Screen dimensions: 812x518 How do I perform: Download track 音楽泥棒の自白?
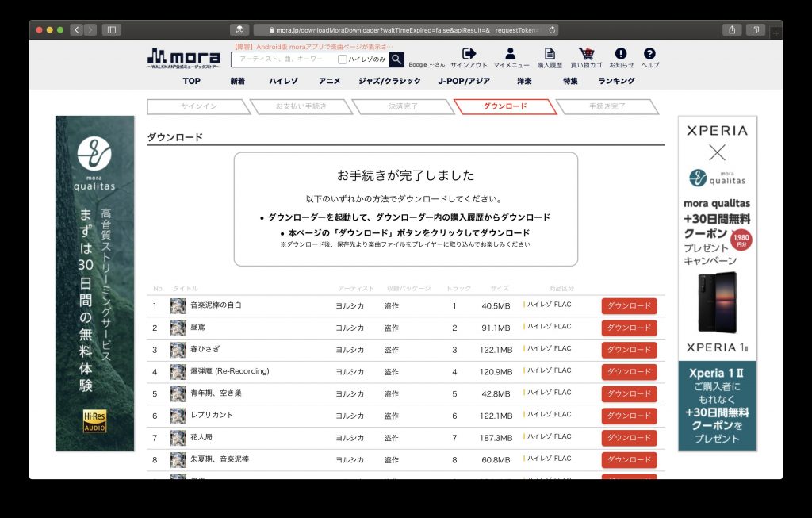[x=629, y=305]
